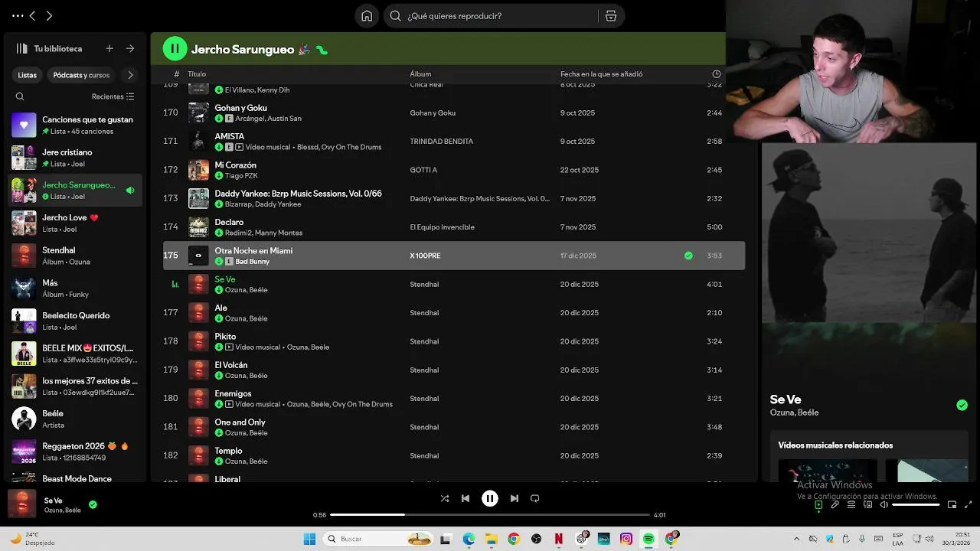This screenshot has width=980, height=551.
Task: Toggle the green checkmark on Otra Noche en Miami row
Action: (688, 256)
